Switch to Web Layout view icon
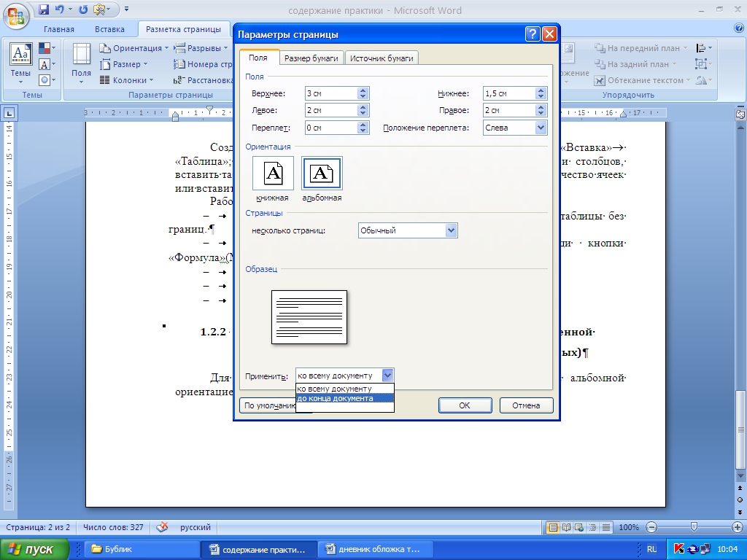Screen dimensions: 747x560 click(579, 527)
